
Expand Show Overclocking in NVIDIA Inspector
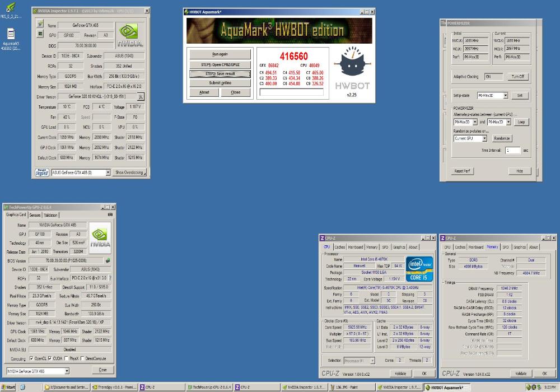point(130,172)
